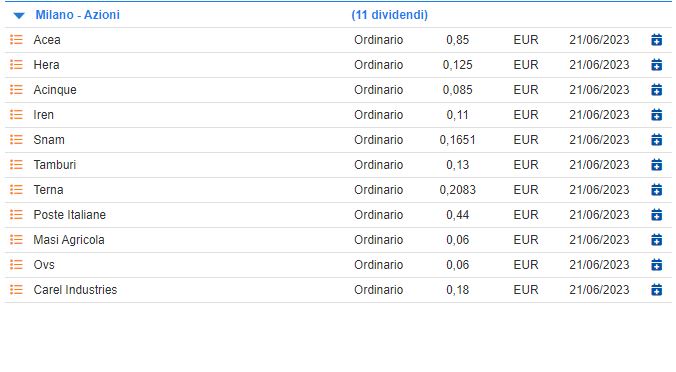The height and width of the screenshot is (372, 676).
Task: Open the list icon for Carel Industries
Action: point(16,290)
